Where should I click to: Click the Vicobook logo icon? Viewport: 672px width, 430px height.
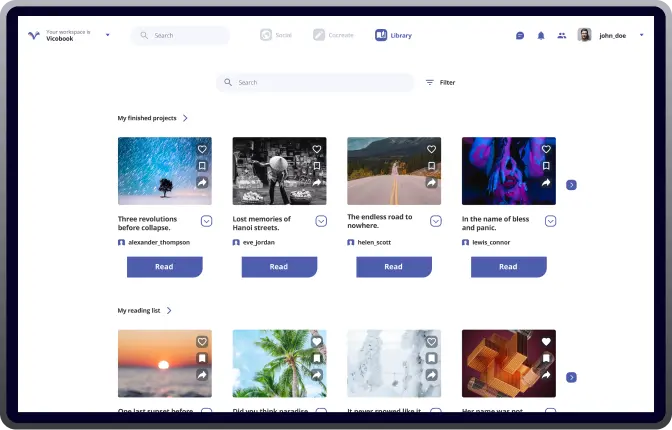coord(34,35)
